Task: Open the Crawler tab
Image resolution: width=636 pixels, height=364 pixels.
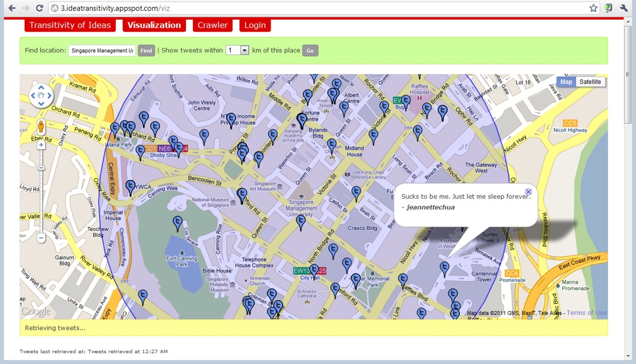Action: coord(212,25)
